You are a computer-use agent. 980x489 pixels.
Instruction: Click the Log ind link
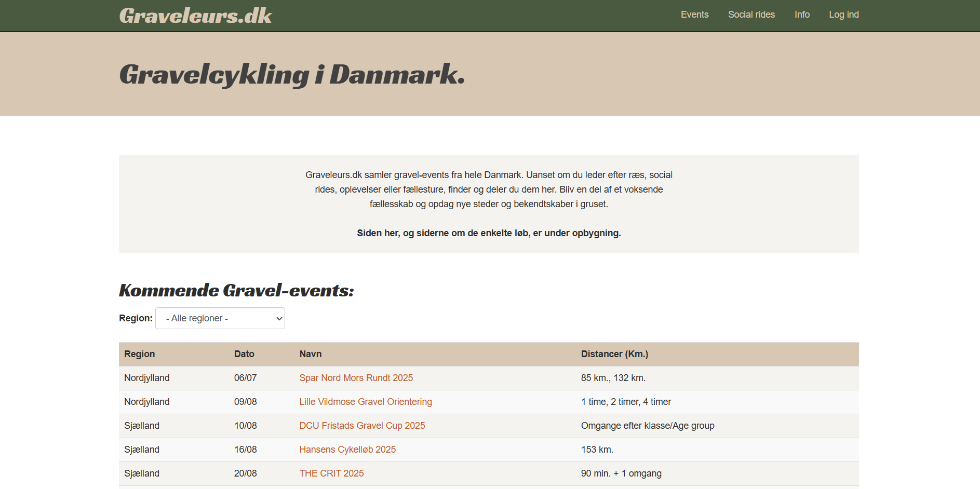coord(843,15)
